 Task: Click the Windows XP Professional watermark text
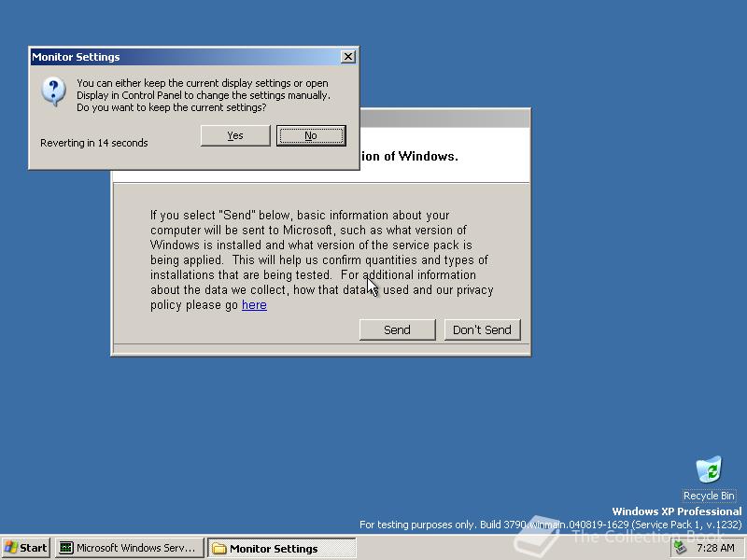[x=676, y=511]
